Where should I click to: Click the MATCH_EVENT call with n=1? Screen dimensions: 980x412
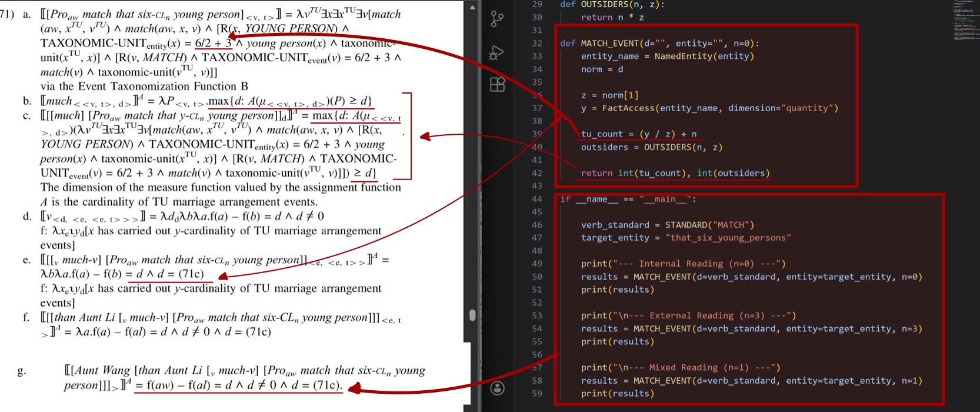pyautogui.click(x=752, y=380)
